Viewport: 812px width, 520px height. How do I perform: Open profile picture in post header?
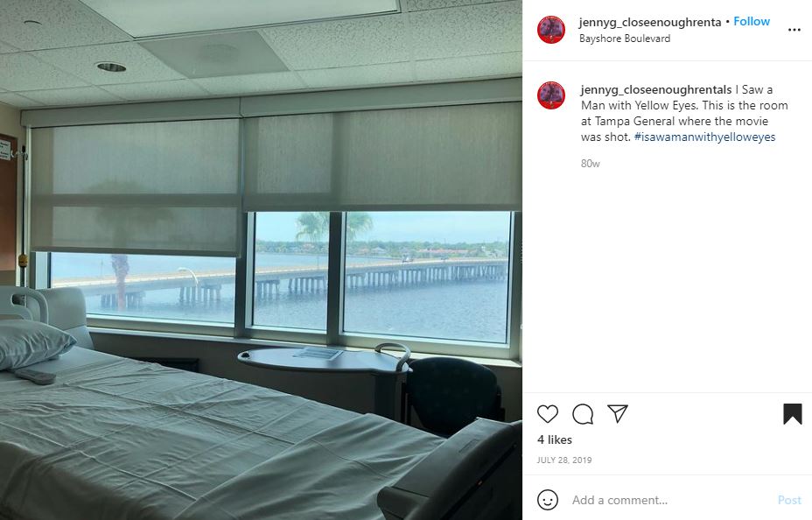(551, 30)
